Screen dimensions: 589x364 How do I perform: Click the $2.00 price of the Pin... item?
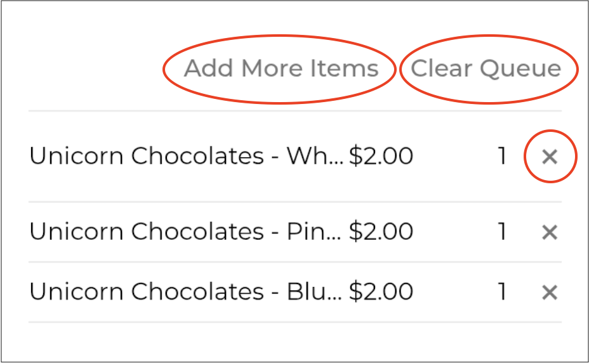coord(381,232)
